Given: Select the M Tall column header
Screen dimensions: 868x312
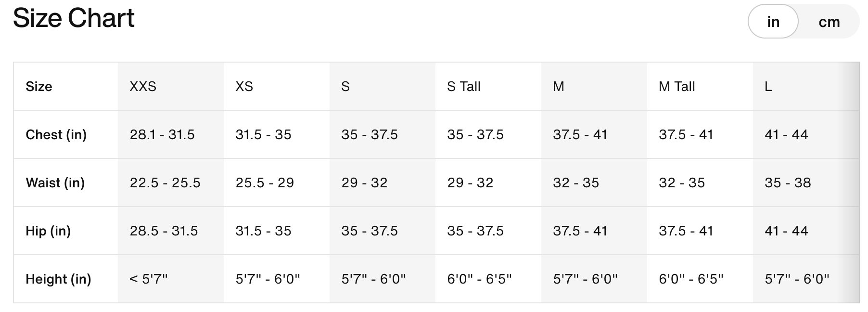Looking at the screenshot, I should pyautogui.click(x=677, y=87).
